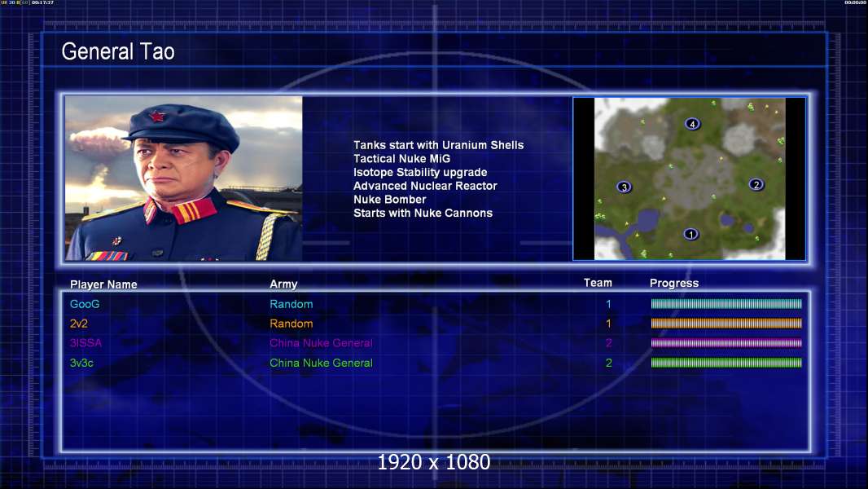Click 'Tactical Nuke MiG' text
The image size is (868, 489).
402,158
